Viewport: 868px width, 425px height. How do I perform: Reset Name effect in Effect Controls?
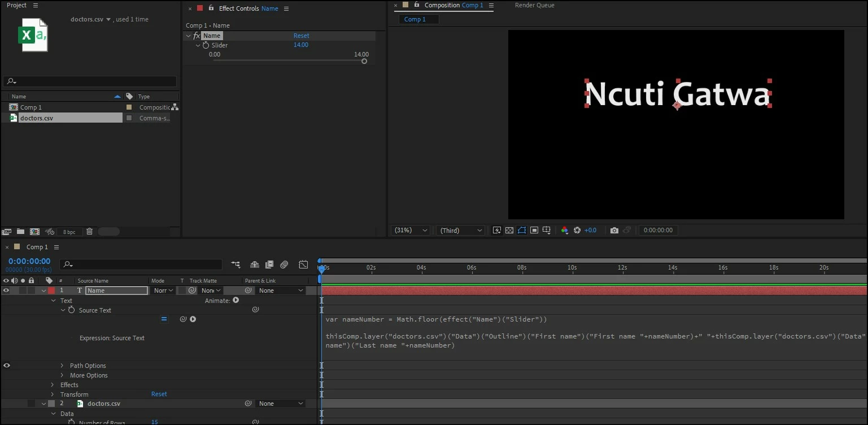[301, 36]
